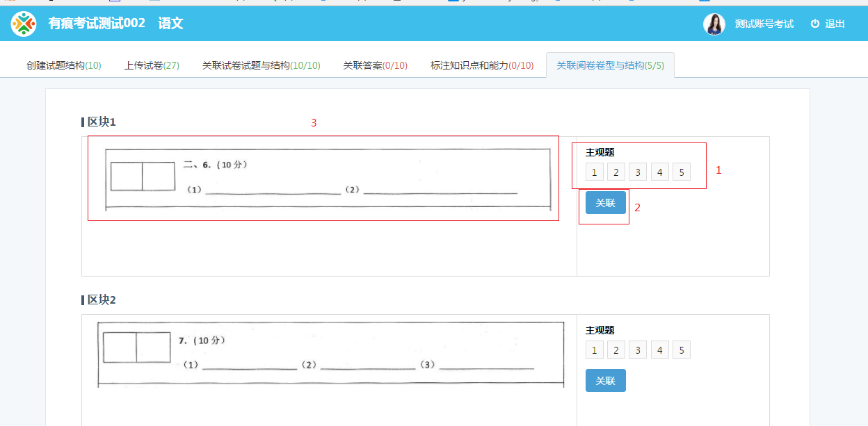Screen dimensions: 868x426
Task: Select question number 2 in 区块1
Action: pyautogui.click(x=616, y=172)
